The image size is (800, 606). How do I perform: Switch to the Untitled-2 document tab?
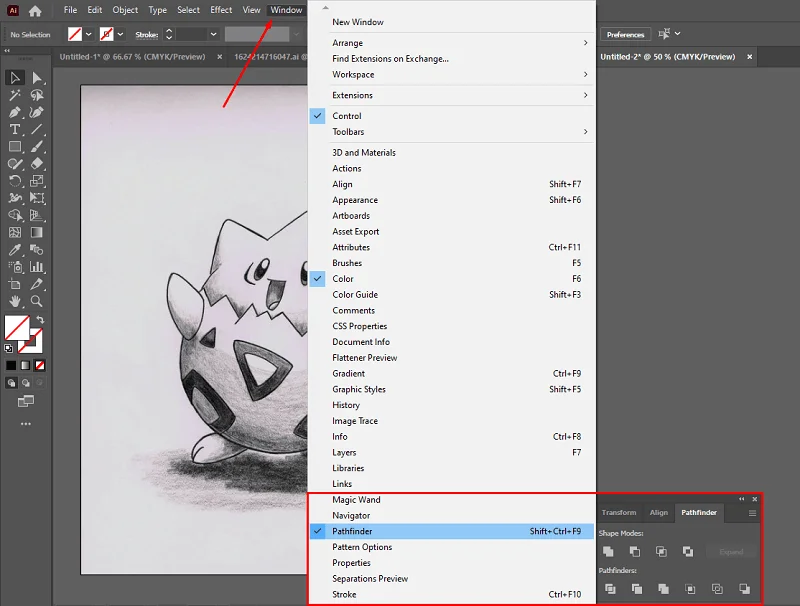point(668,57)
